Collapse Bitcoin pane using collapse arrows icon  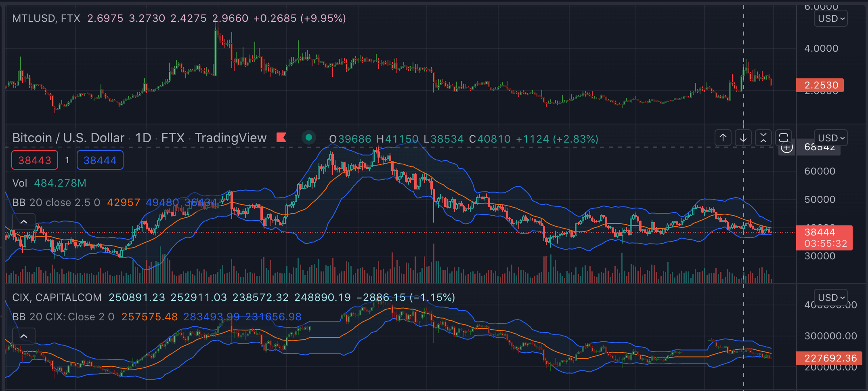click(763, 138)
